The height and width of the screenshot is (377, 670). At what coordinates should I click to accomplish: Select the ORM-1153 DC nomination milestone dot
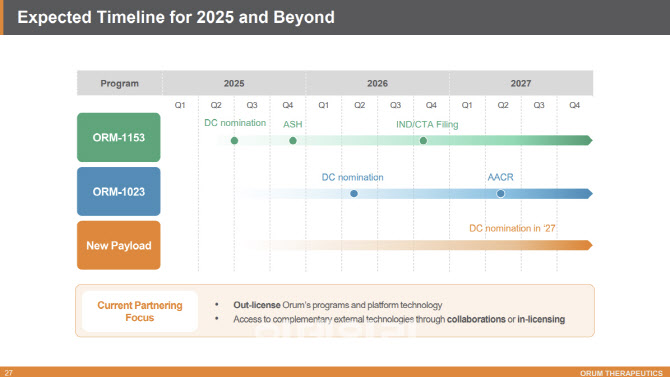[x=234, y=141]
